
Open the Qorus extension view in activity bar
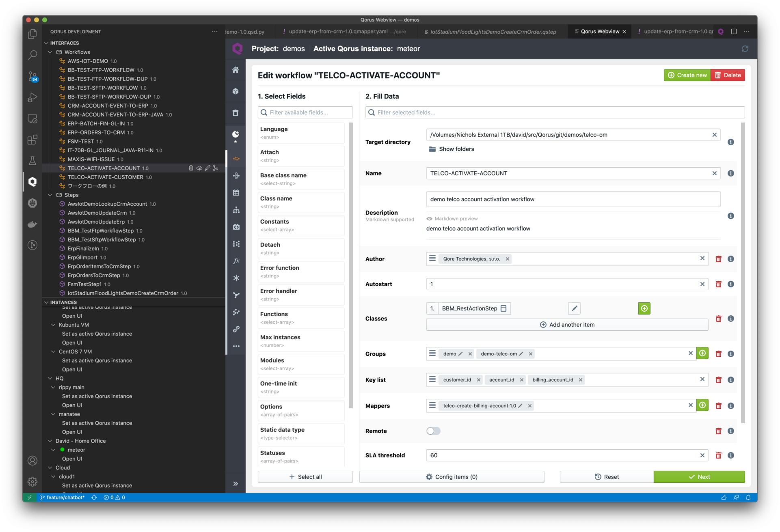32,181
